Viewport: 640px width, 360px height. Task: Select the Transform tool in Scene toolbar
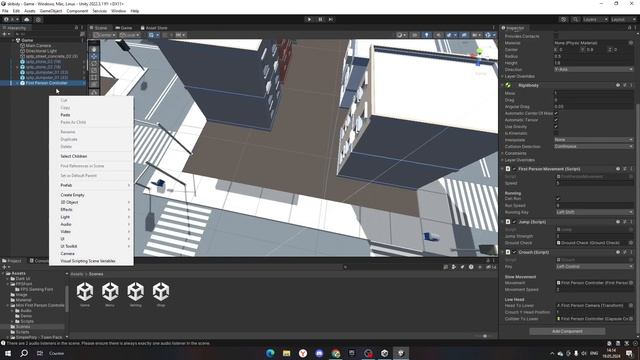94,84
